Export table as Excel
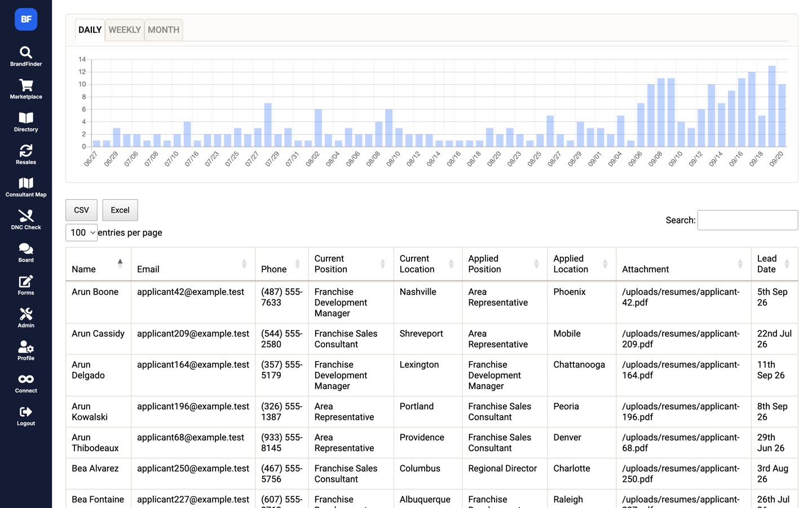 [120, 210]
